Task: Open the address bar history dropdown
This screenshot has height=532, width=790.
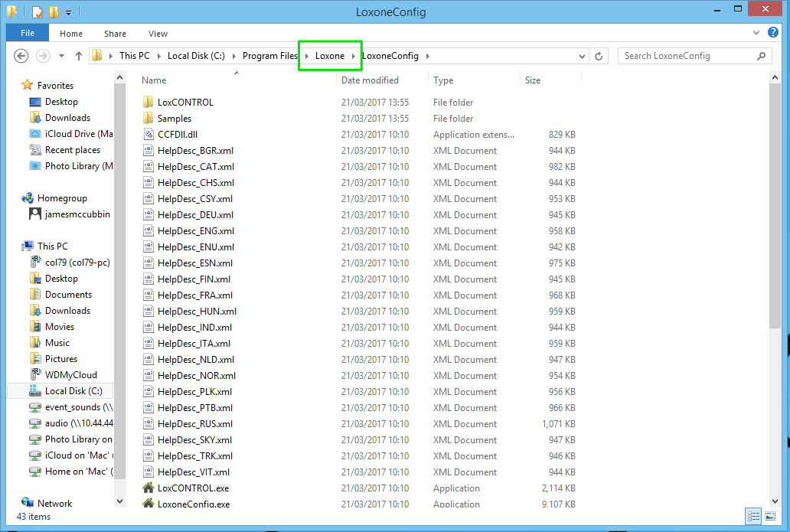Action: (x=582, y=56)
